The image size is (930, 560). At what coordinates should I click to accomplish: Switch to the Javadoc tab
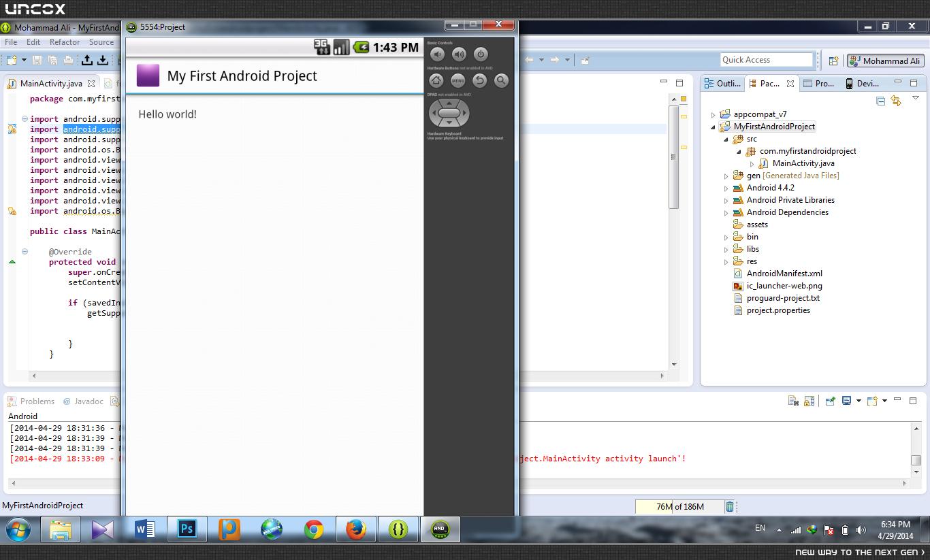[x=83, y=401]
